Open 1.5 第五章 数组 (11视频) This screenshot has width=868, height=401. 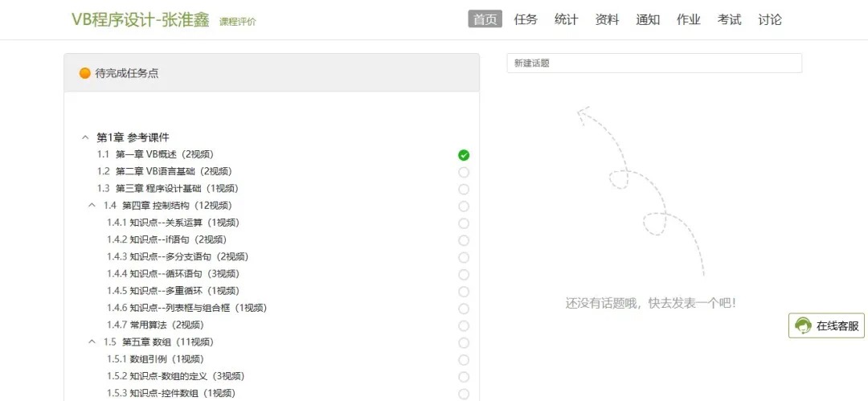click(x=159, y=342)
